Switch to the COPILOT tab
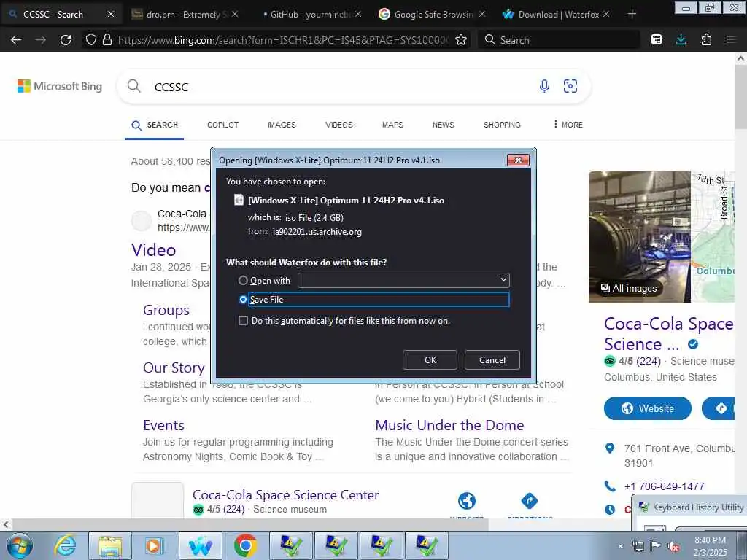747x560 pixels. coord(222,125)
